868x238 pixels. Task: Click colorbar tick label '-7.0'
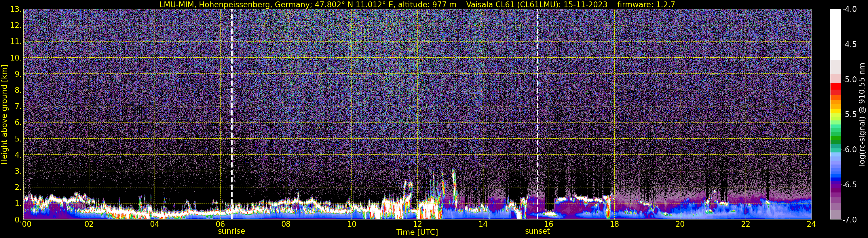[x=849, y=220]
